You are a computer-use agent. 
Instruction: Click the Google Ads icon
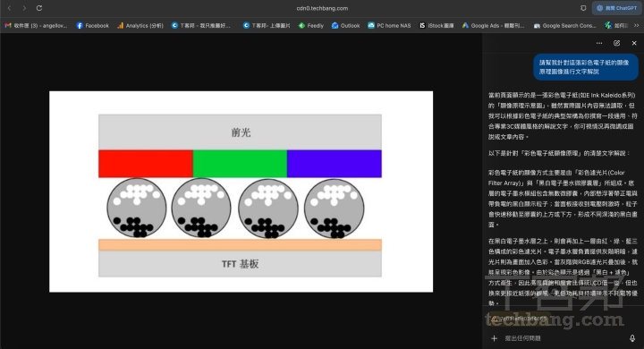(x=465, y=25)
